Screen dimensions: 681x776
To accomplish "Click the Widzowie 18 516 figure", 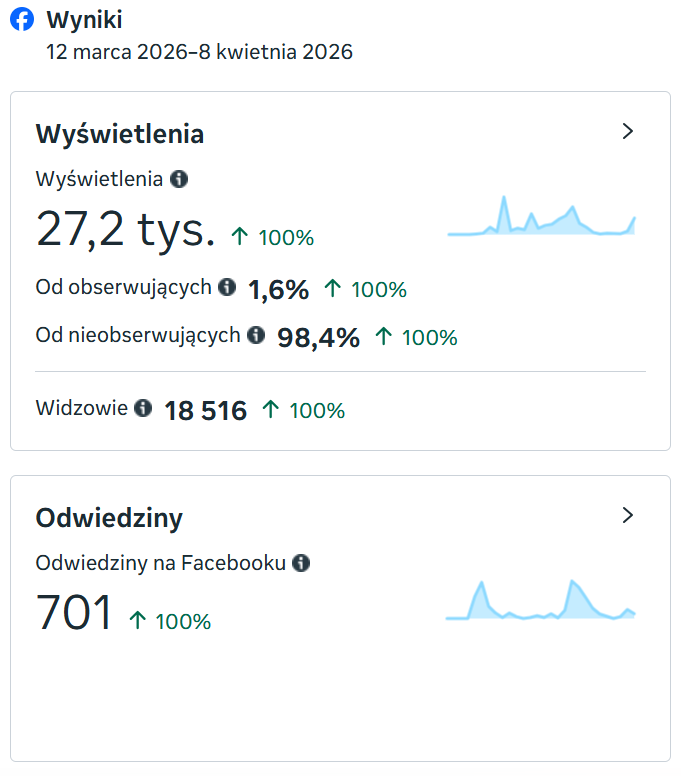I will click(x=205, y=410).
